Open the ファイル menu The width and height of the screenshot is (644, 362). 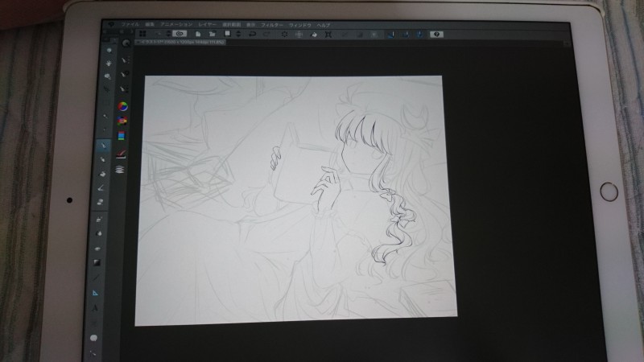(x=130, y=24)
